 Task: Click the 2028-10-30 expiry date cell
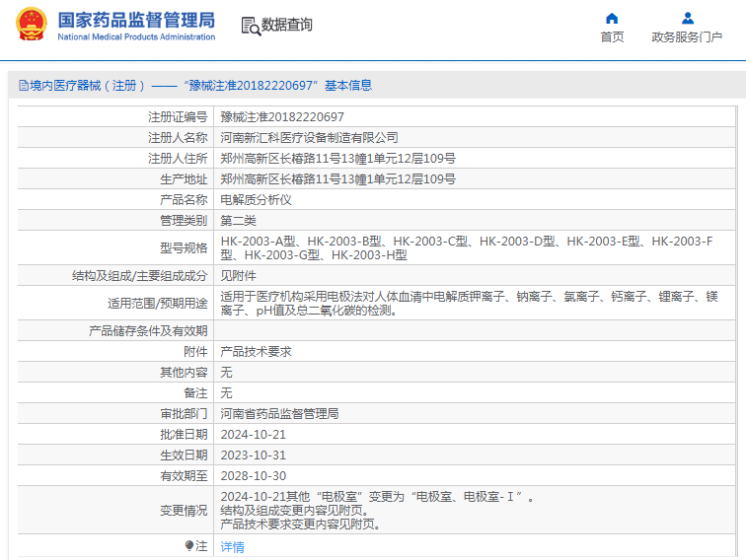[x=475, y=476]
